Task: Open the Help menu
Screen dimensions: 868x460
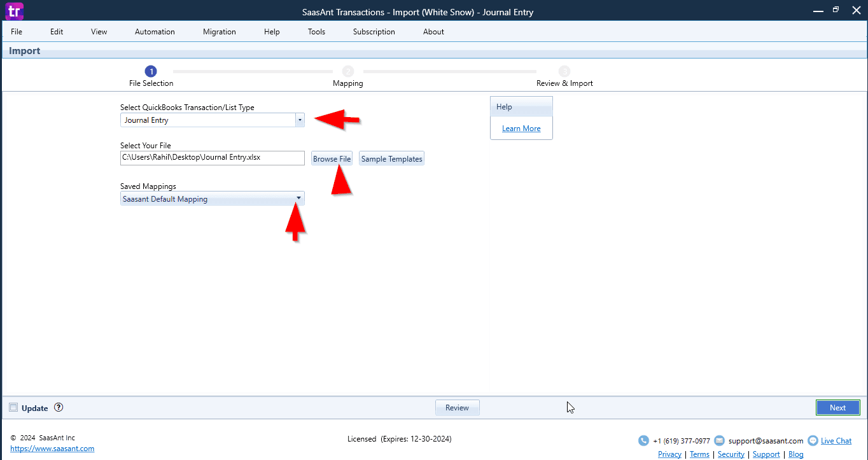Action: click(x=272, y=32)
